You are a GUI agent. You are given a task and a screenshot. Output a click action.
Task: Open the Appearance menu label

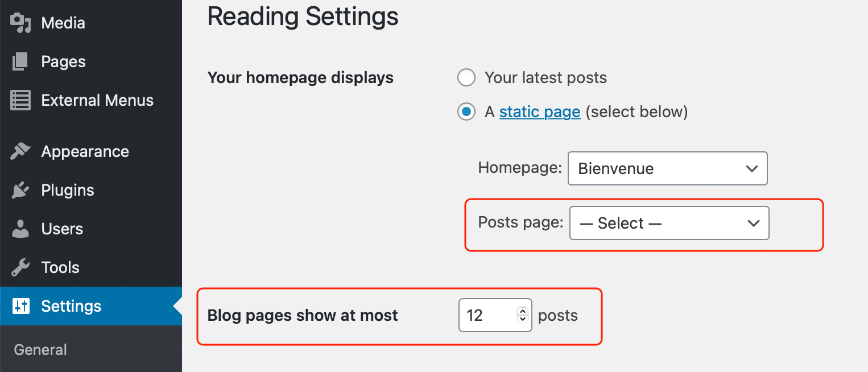(x=85, y=151)
